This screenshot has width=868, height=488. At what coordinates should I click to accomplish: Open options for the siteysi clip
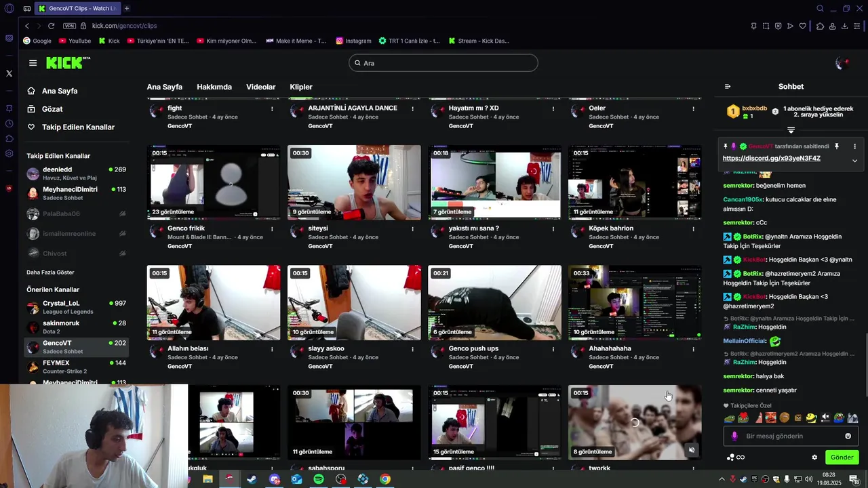412,229
